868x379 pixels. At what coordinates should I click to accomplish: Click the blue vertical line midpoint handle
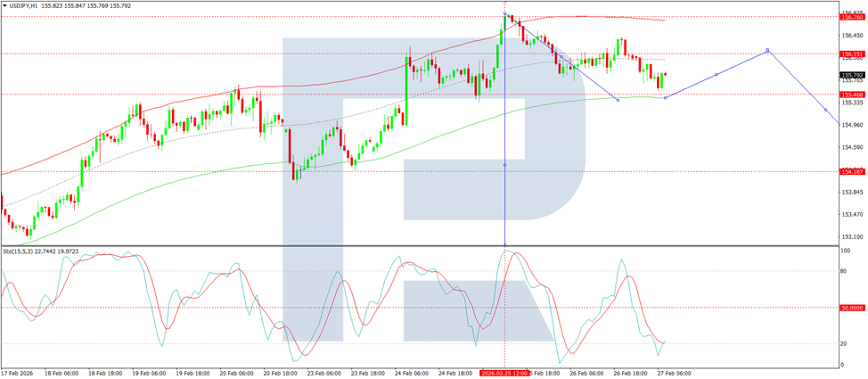[x=505, y=165]
